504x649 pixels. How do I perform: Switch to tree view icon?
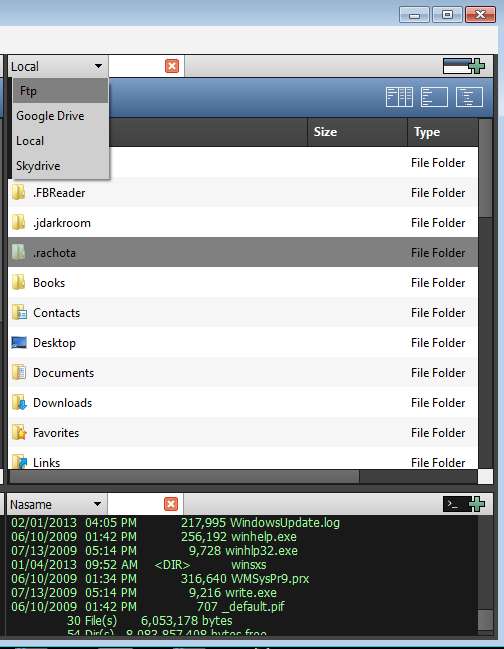[469, 98]
